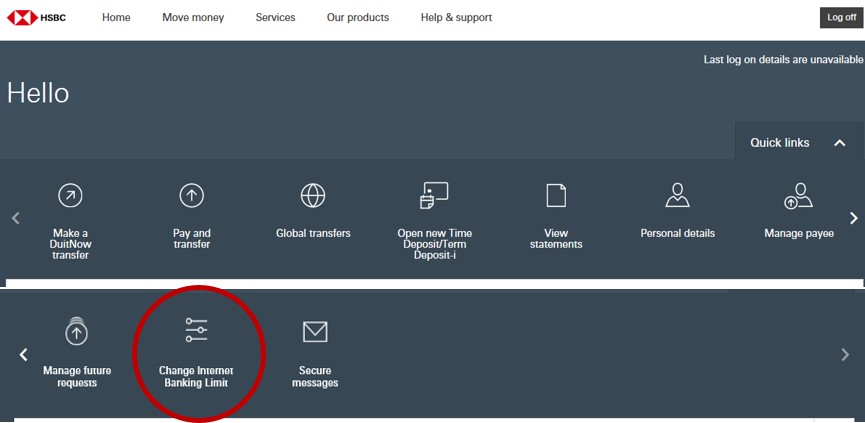The image size is (865, 423).
Task: Click Open new Time Deposit/Term Deposit-i label
Action: (x=435, y=244)
